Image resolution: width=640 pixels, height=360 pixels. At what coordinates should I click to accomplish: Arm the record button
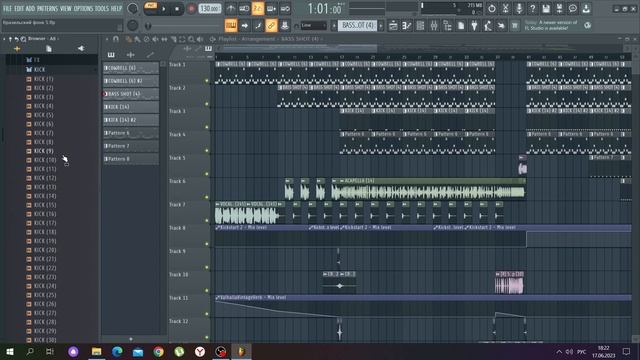point(191,9)
